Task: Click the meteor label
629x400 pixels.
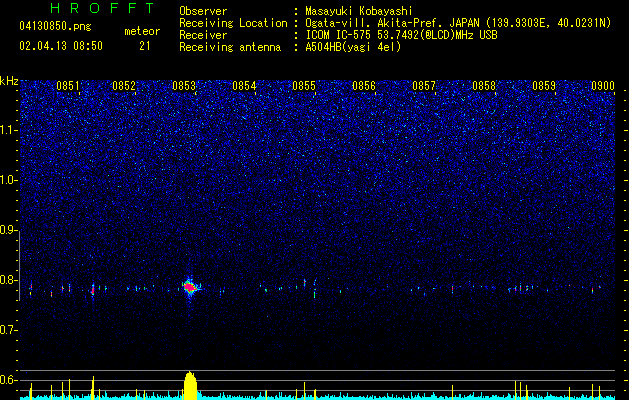Action: point(142,31)
